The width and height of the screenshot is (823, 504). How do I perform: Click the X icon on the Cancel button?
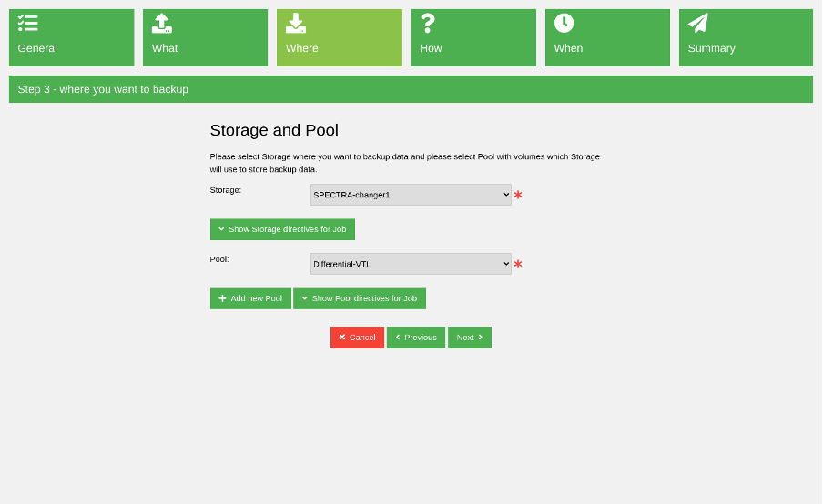pos(342,338)
